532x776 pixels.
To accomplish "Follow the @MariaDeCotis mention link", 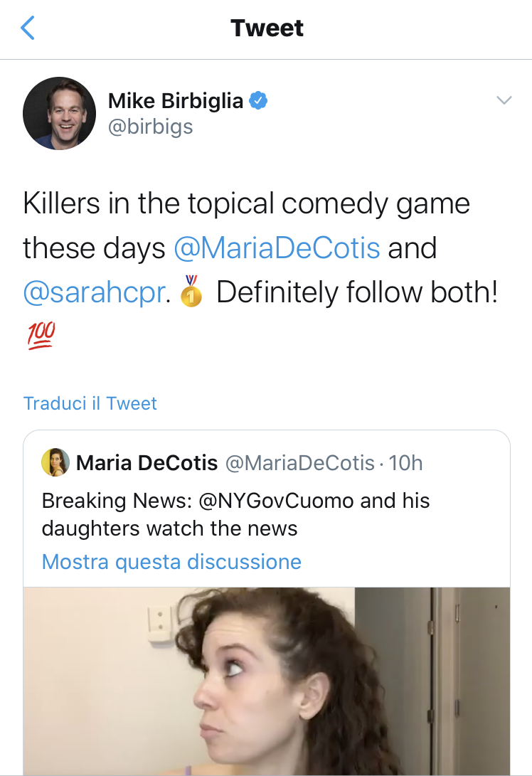I will (x=277, y=248).
